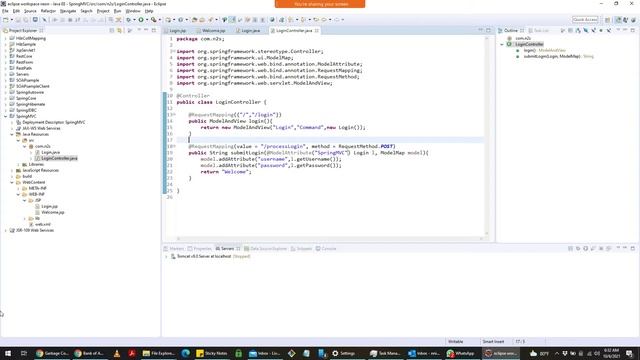Collapse LoginController in Outline
The height and width of the screenshot is (360, 640).
[502, 44]
